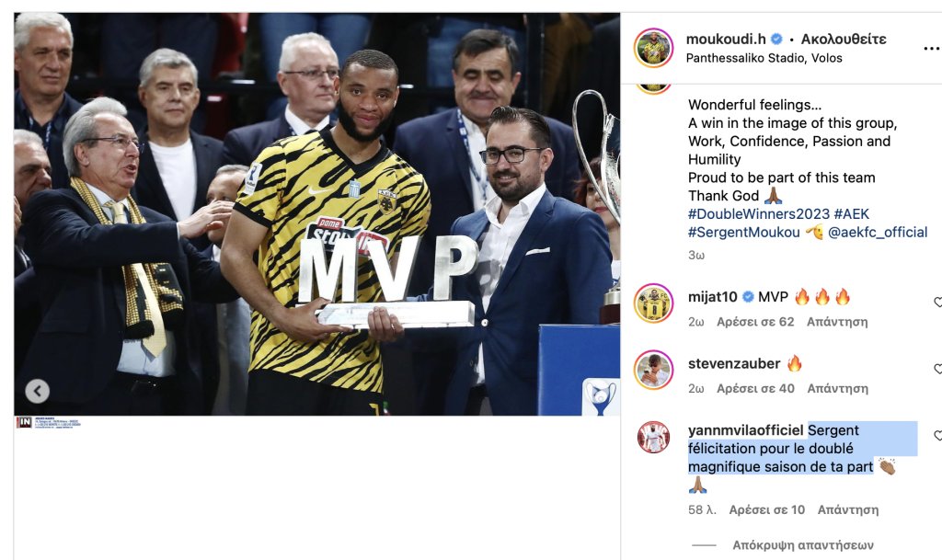942x560 pixels.
Task: Open the #SergentMoukou hashtag
Action: (x=743, y=233)
